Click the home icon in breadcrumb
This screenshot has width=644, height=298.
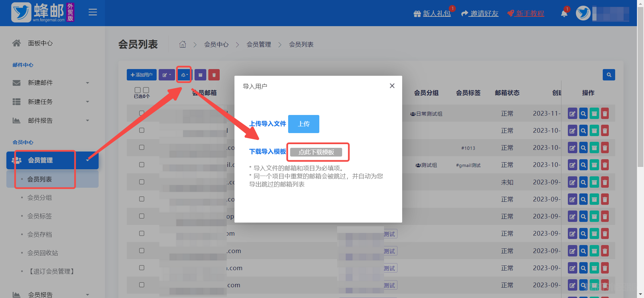click(x=182, y=44)
